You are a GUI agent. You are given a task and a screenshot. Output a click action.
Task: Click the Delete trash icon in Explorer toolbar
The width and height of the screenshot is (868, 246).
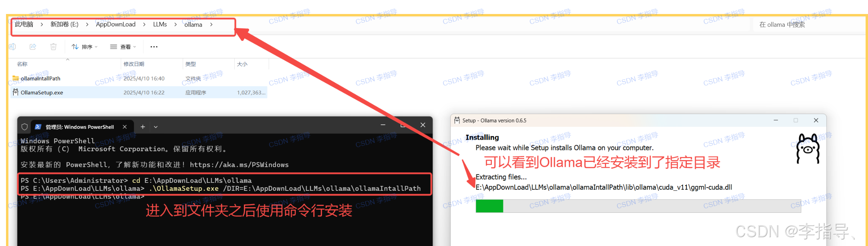53,47
